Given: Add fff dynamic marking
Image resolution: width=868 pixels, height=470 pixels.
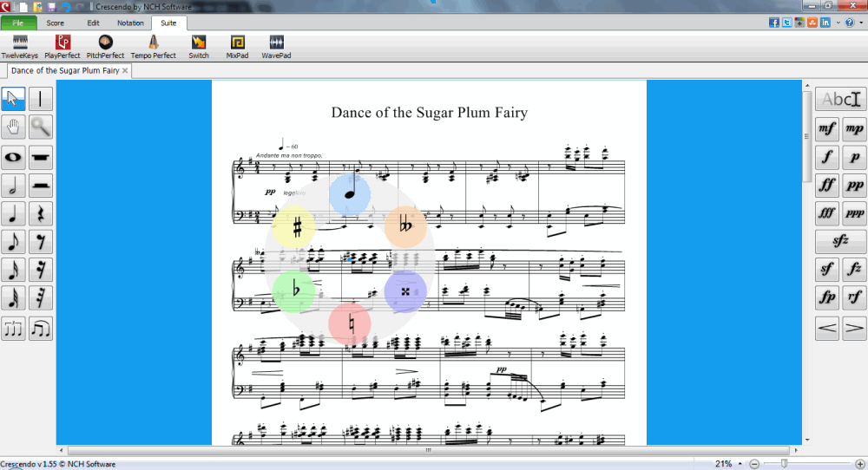Looking at the screenshot, I should (x=827, y=212).
